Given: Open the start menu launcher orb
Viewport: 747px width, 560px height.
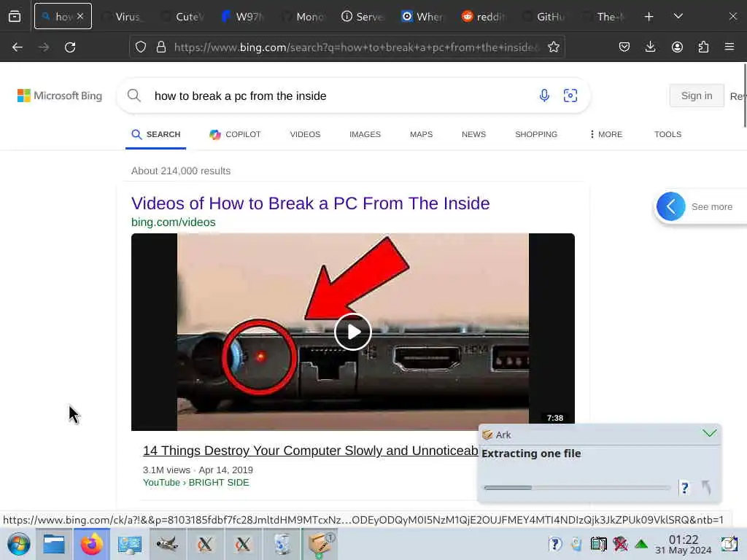Looking at the screenshot, I should tap(19, 544).
